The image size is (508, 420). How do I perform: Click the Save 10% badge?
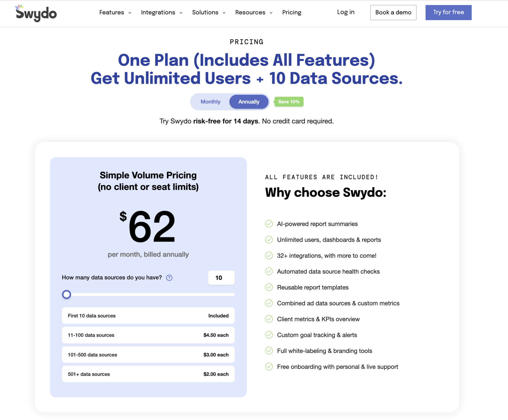pos(288,102)
